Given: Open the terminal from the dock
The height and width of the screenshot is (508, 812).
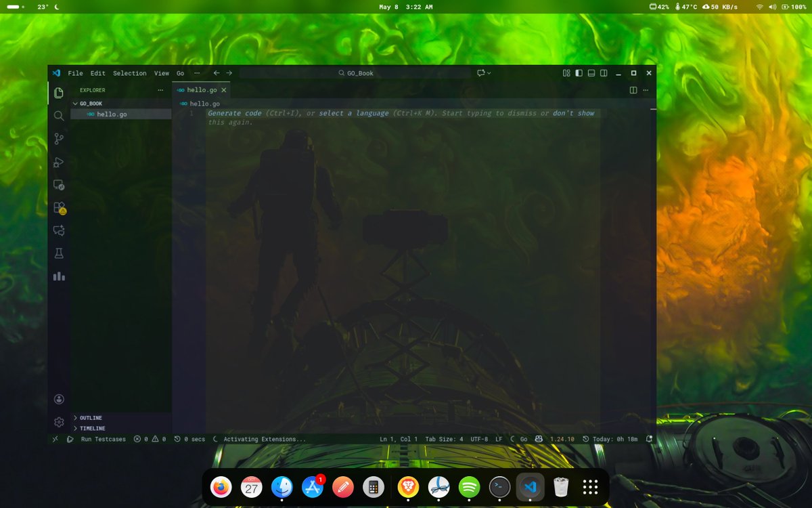Looking at the screenshot, I should [x=499, y=487].
